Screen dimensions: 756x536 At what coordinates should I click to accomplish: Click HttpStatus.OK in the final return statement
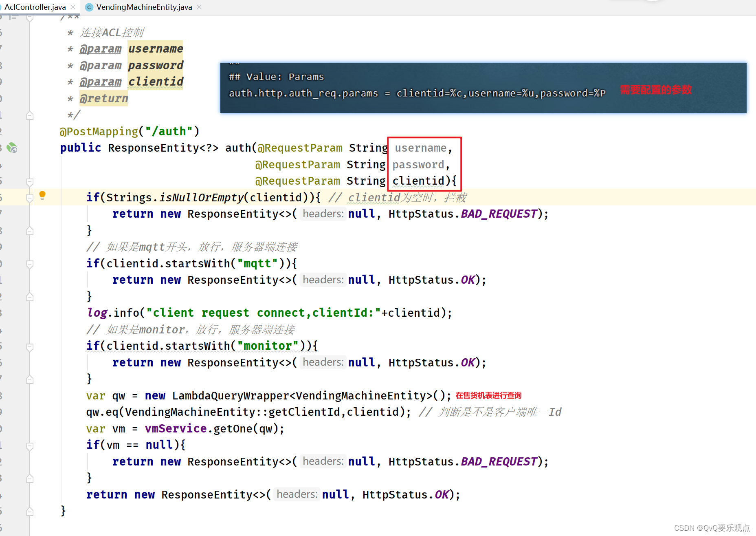click(405, 495)
